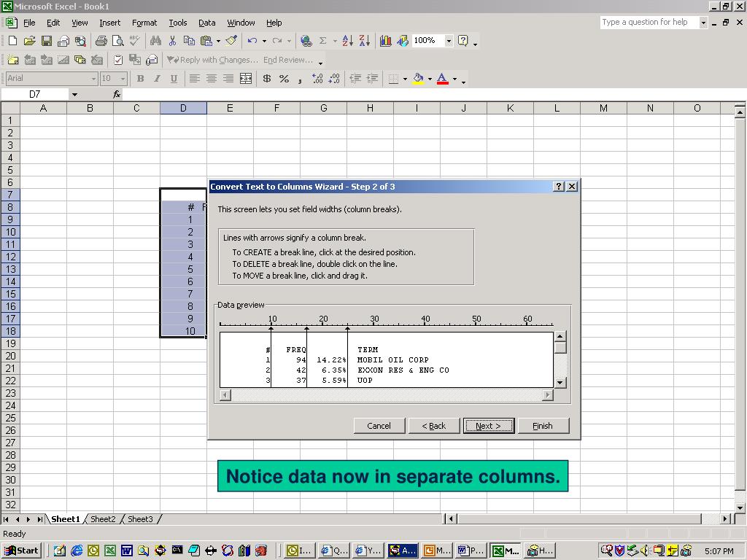Click the Open file folder icon

pos(29,41)
